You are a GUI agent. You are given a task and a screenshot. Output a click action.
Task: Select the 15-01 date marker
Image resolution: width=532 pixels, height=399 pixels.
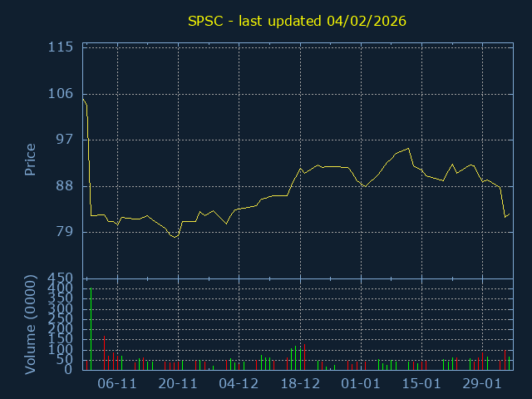tap(421, 384)
